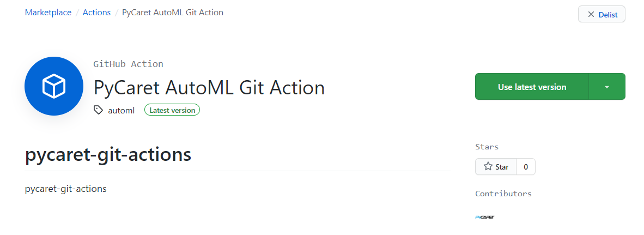644x235 pixels.
Task: Open the star count showing 0
Action: [526, 167]
